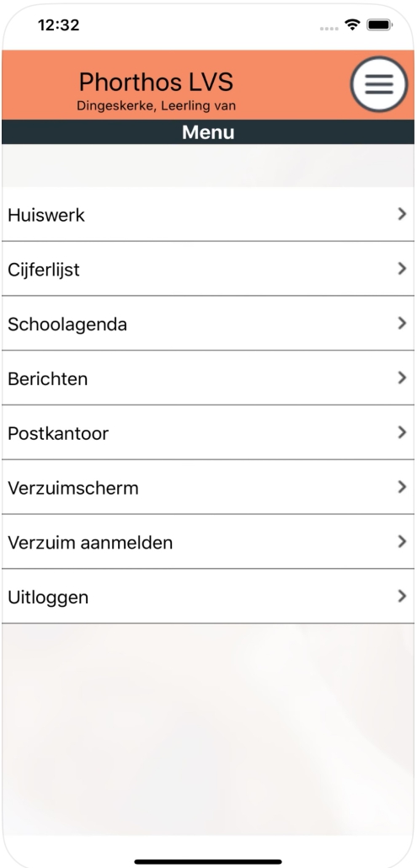Select Verzuim aanmelden
417x868 pixels.
point(208,542)
